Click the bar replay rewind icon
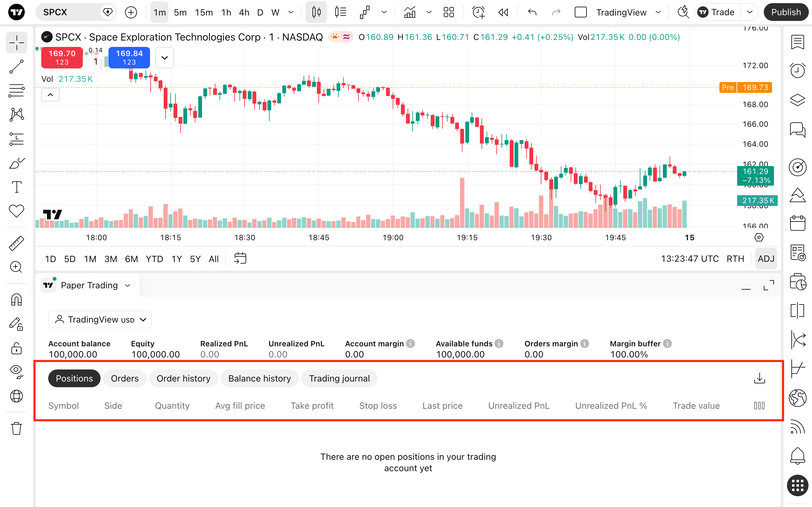Image resolution: width=812 pixels, height=507 pixels. click(503, 12)
